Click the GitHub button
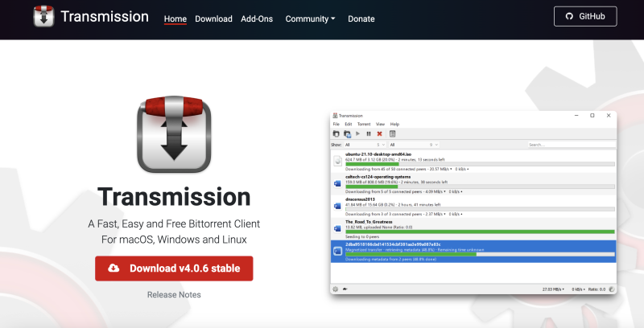The height and width of the screenshot is (328, 644). point(585,16)
